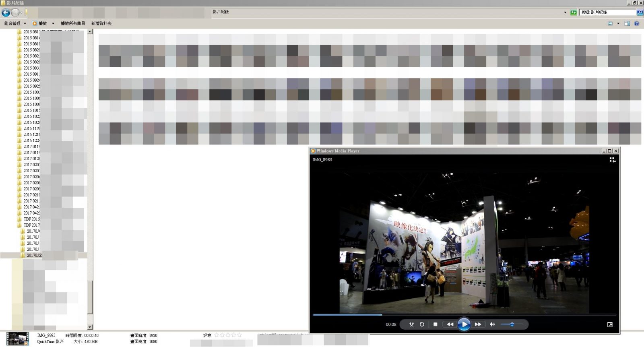Mute the Media Player speaker icon

click(492, 324)
